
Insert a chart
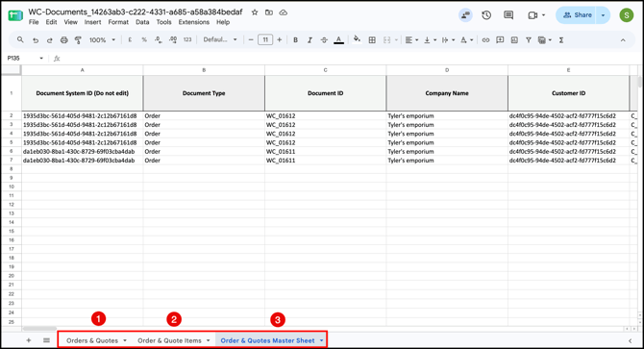[514, 39]
